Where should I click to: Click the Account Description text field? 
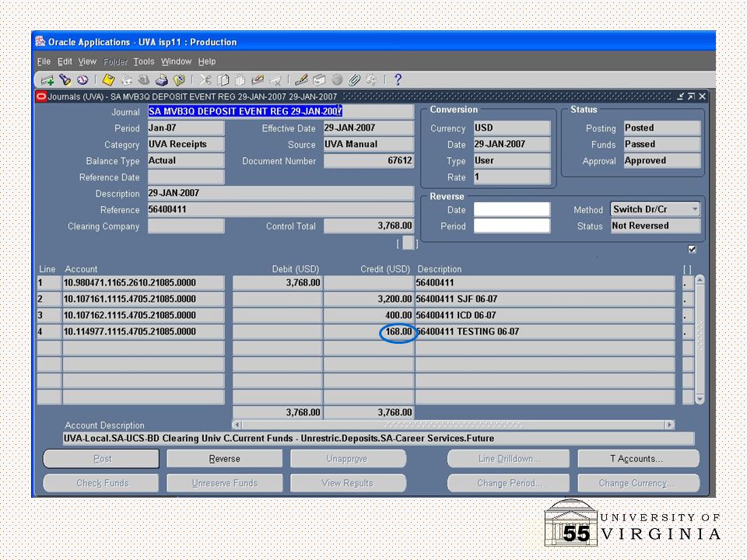(378, 438)
